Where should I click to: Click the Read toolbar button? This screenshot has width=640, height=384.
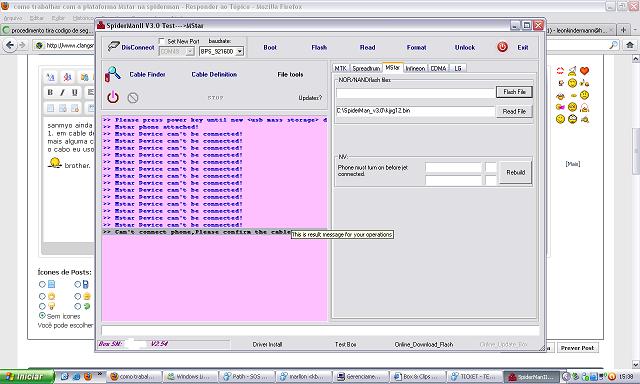367,47
